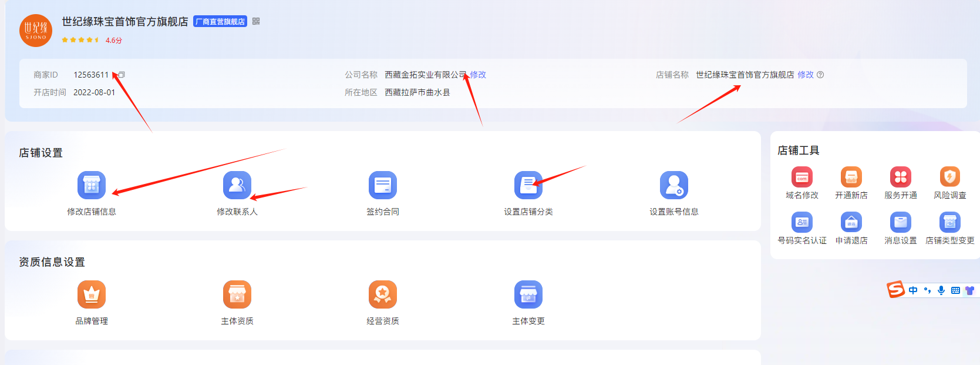Screen dimensions: 980x365
Task: Open 服务开通 tool
Action: (900, 177)
